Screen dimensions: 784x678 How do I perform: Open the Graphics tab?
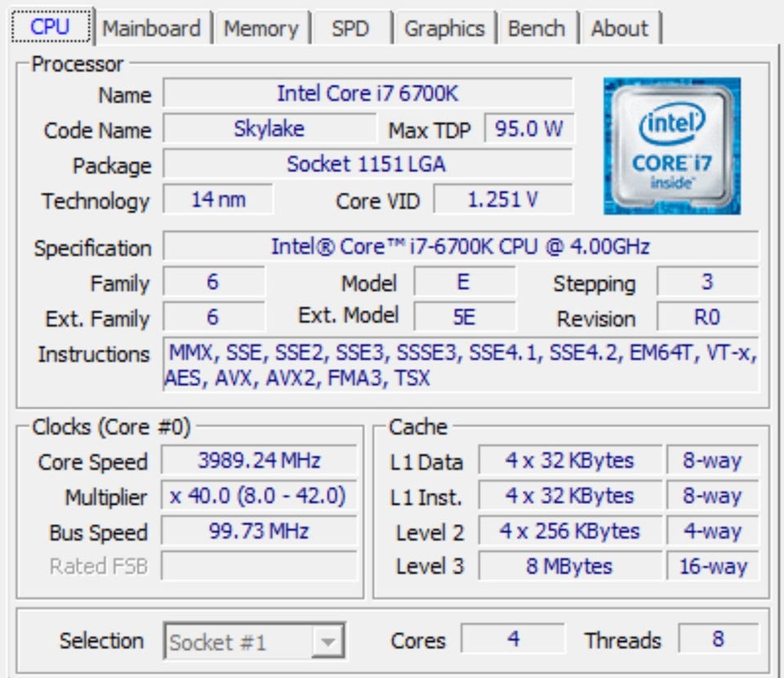click(x=444, y=28)
